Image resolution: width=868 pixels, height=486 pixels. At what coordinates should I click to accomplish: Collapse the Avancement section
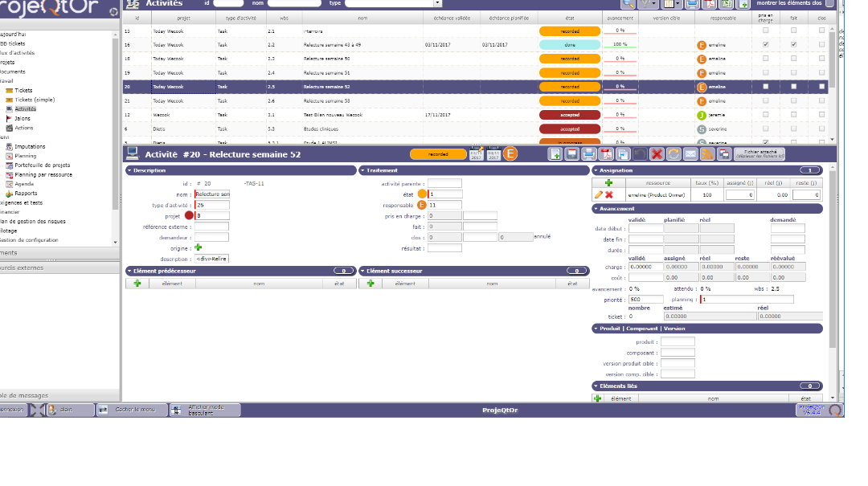point(596,209)
